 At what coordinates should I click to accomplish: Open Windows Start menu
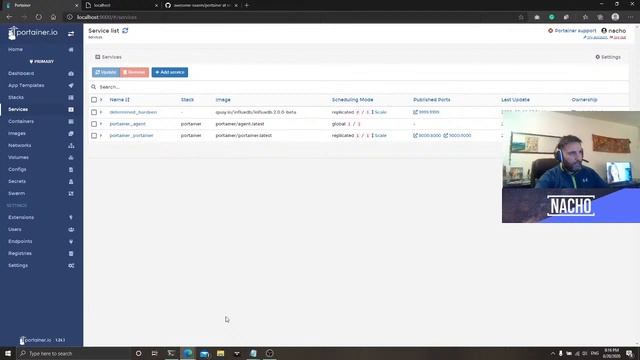8,353
